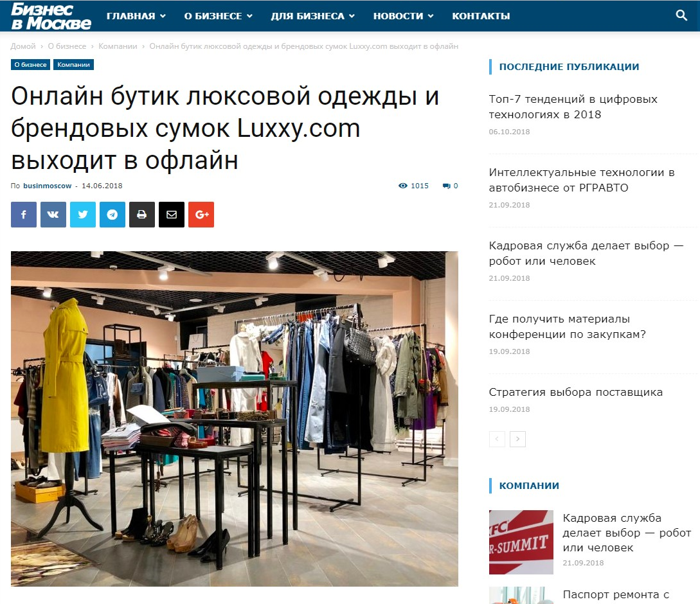The height and width of the screenshot is (604, 700).
Task: Go to next page of latest publications
Action: point(518,440)
